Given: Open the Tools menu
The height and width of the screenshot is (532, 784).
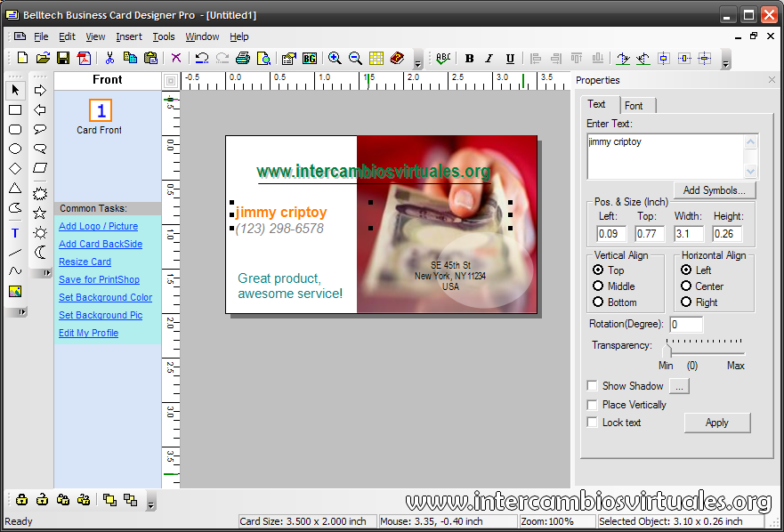Looking at the screenshot, I should 164,36.
